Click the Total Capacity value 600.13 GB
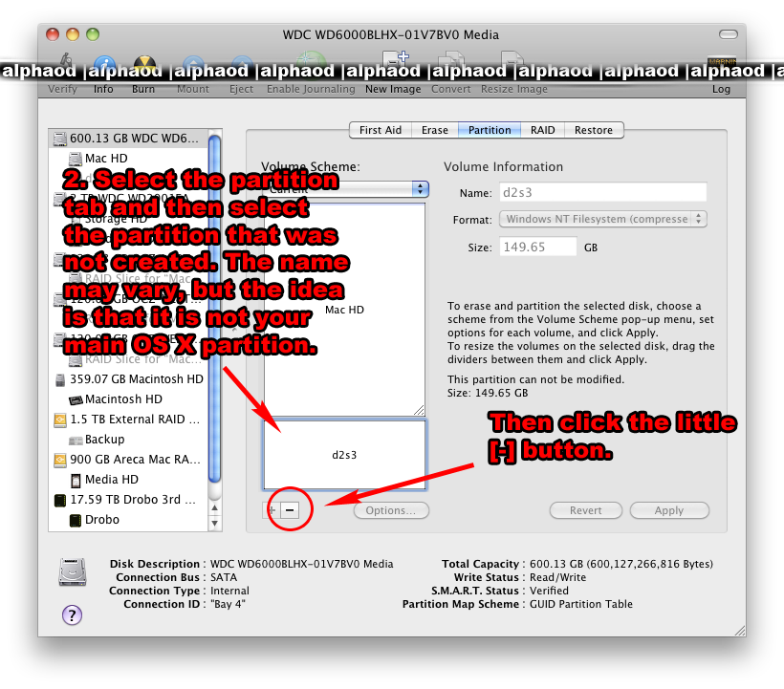The image size is (784, 689). [x=621, y=564]
